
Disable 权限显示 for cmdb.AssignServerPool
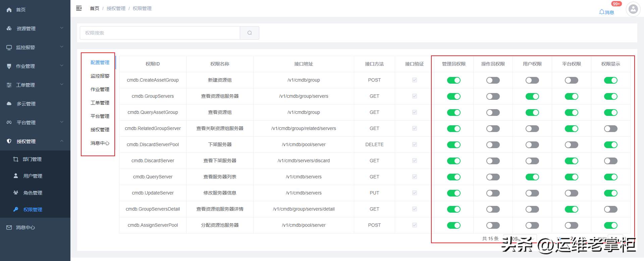610,225
